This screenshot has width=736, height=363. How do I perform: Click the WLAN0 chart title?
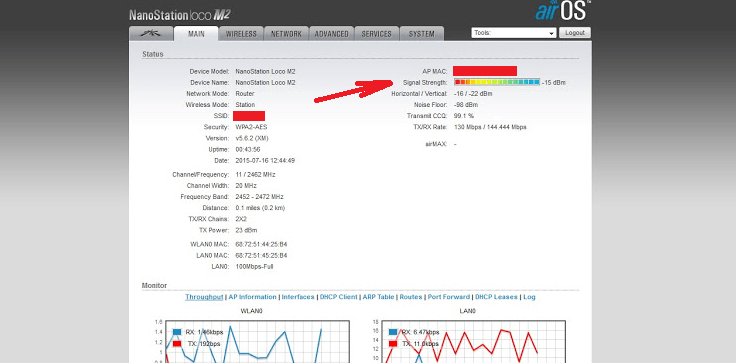(x=252, y=311)
